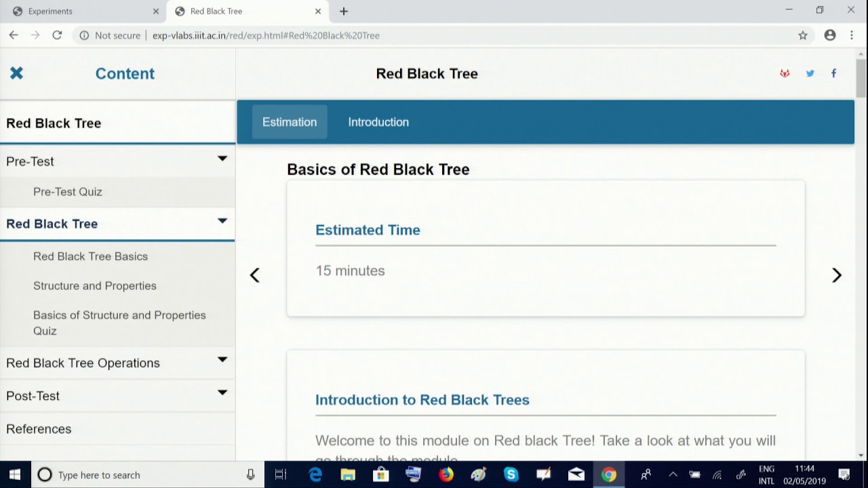This screenshot has width=868, height=488.
Task: Open the Mail app from the taskbar
Action: (576, 474)
